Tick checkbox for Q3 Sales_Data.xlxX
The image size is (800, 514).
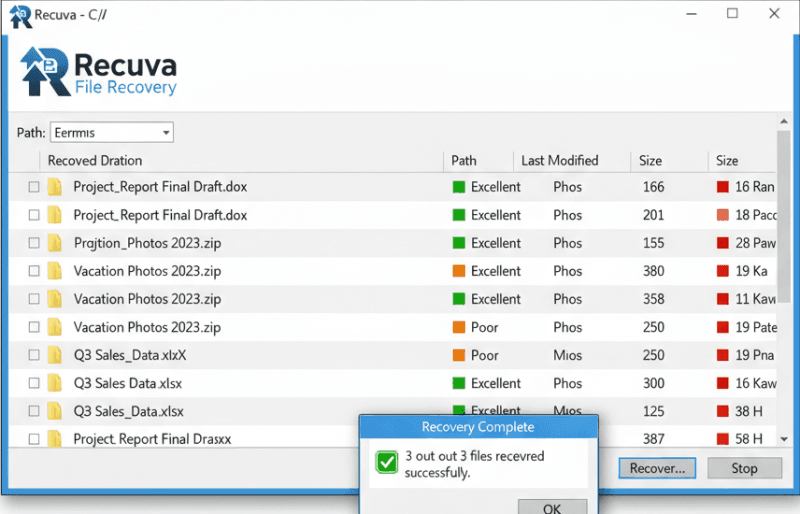click(34, 355)
